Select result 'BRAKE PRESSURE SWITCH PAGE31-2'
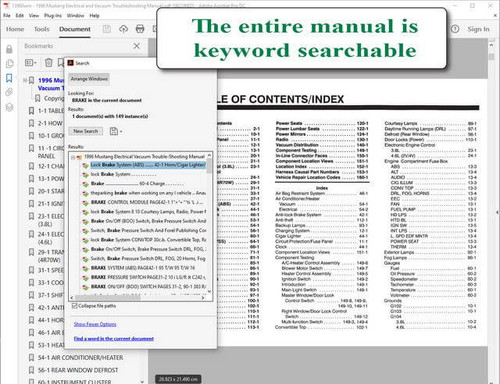Image resolution: width=500 pixels, height=384 pixels. point(148,277)
